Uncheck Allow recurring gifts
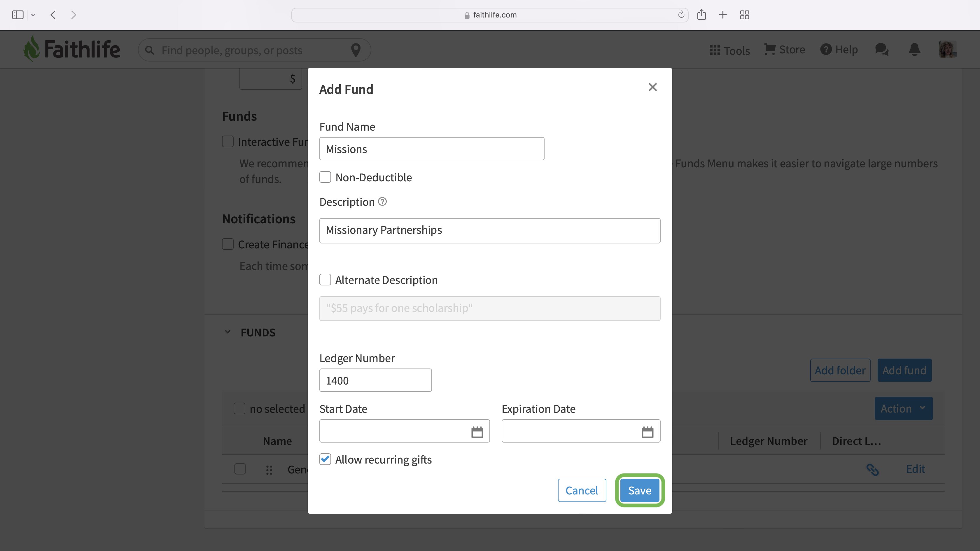 coord(325,459)
